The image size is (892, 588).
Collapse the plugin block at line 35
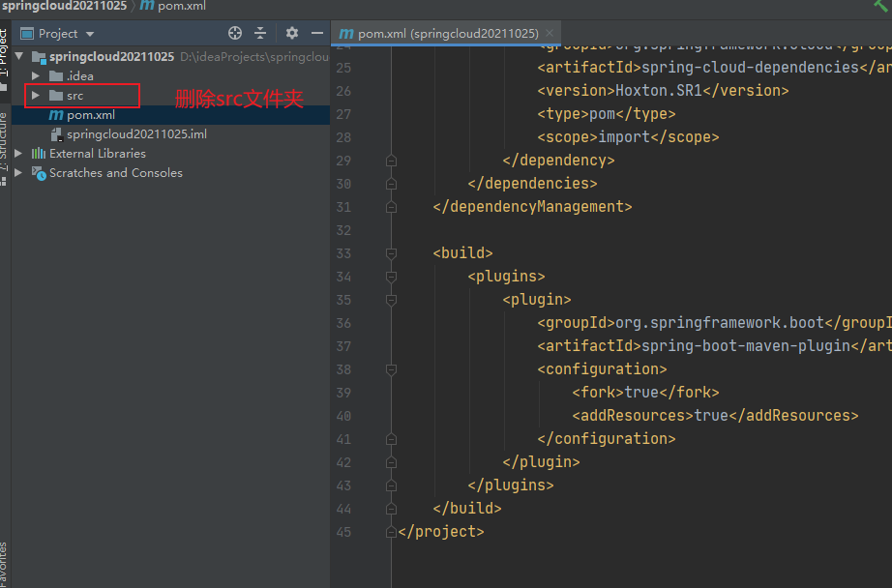[x=392, y=300]
